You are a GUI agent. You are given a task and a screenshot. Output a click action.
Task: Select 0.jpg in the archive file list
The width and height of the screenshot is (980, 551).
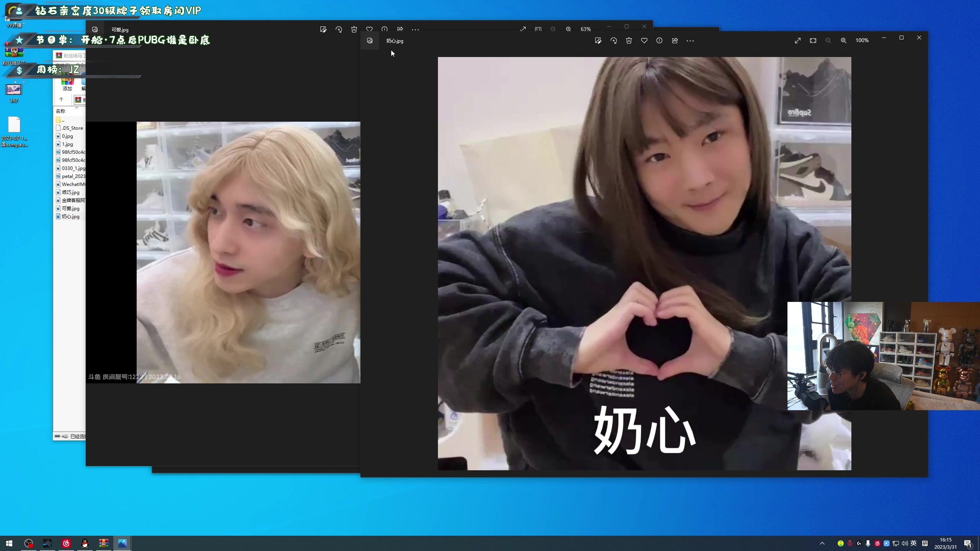pyautogui.click(x=67, y=136)
